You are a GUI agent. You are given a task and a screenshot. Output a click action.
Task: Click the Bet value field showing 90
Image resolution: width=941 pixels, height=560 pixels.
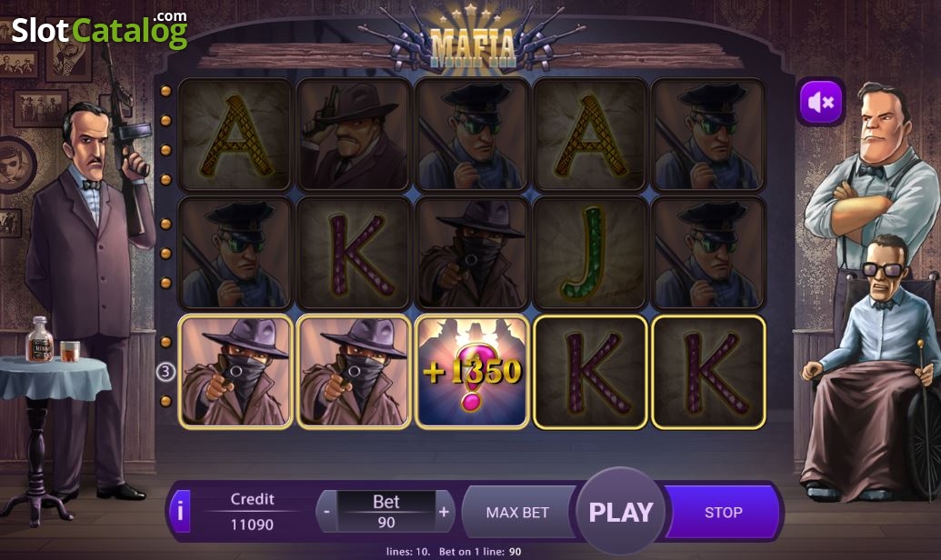(x=385, y=522)
